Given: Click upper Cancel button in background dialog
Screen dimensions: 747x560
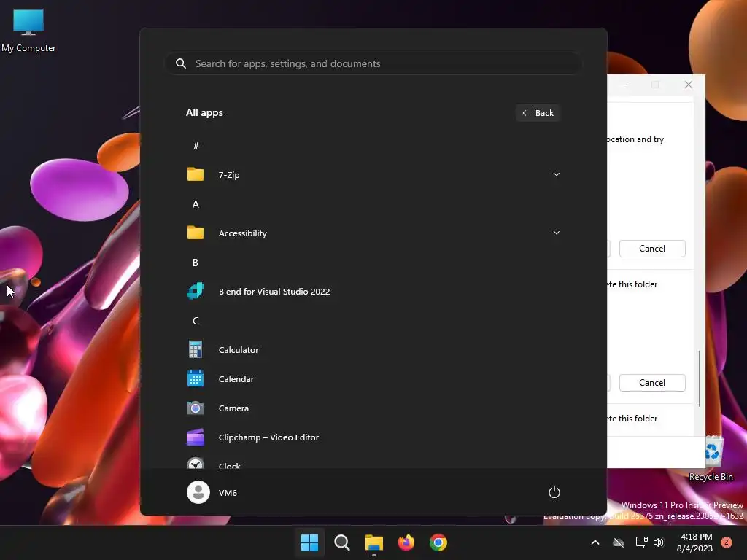Looking at the screenshot, I should (x=652, y=249).
